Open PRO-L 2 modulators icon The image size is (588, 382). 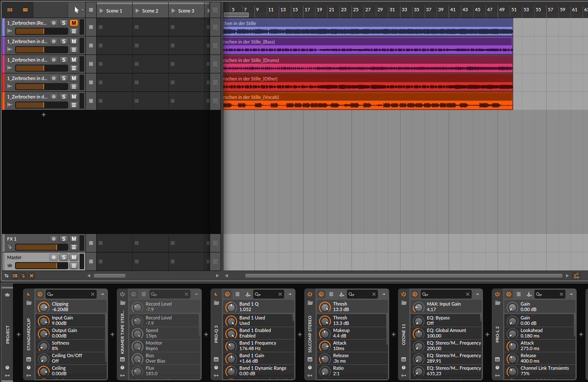(529, 294)
